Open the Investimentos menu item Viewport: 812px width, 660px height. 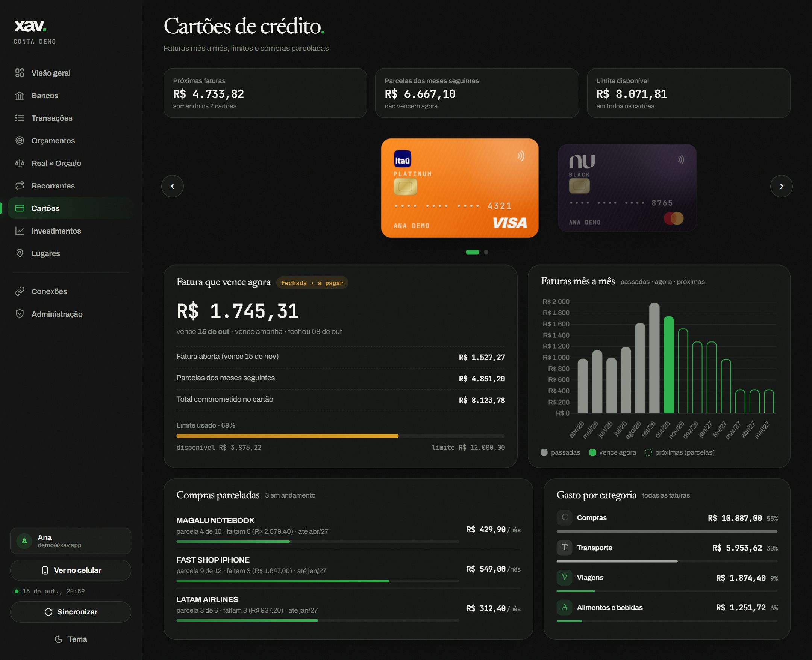click(x=71, y=231)
